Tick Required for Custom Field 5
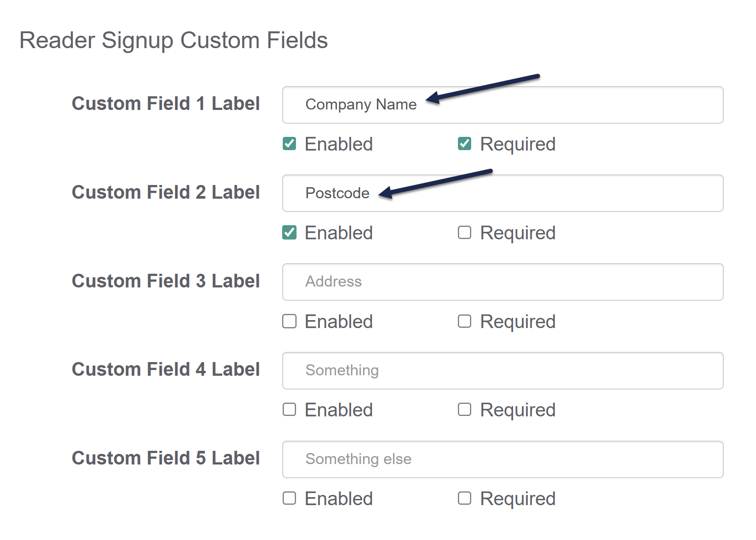 (x=465, y=498)
